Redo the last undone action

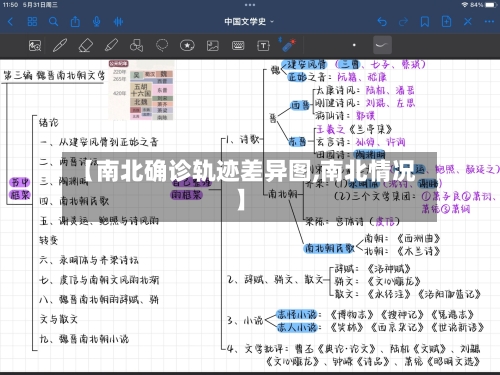coord(403,22)
